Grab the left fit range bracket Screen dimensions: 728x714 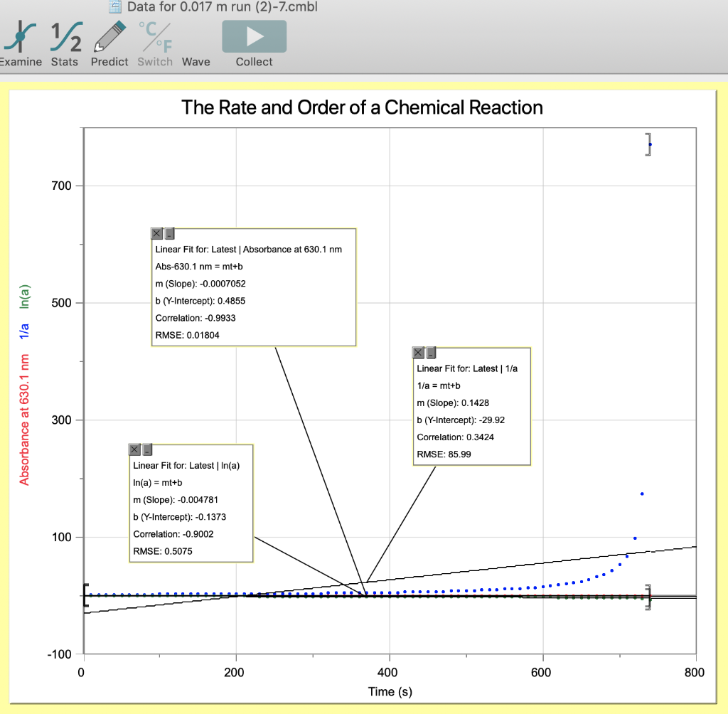[86, 595]
